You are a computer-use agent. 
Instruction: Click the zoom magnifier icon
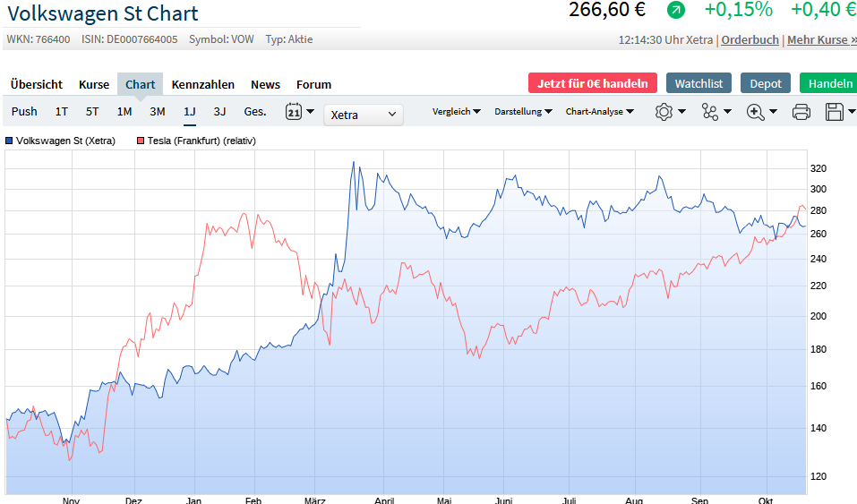[x=755, y=112]
